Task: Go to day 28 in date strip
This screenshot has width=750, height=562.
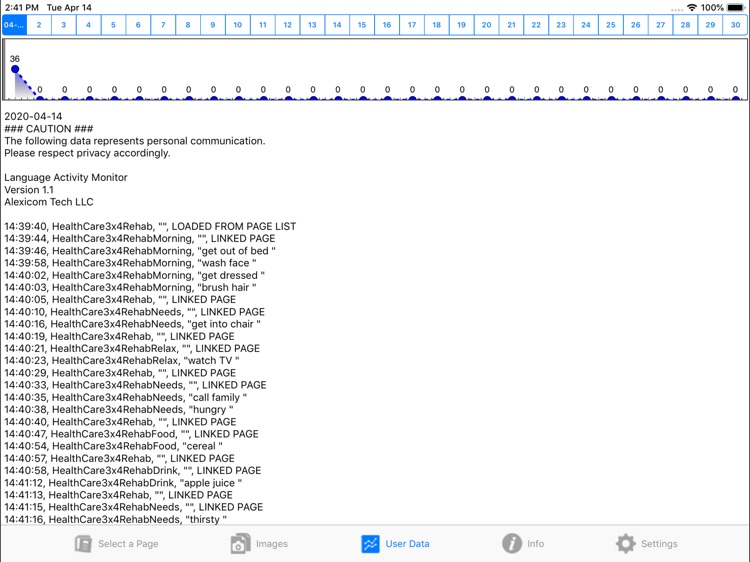Action: pos(685,25)
